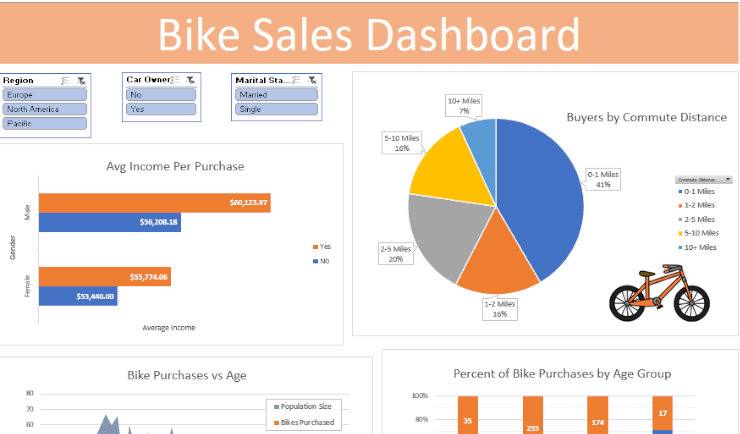Clear the Marital Status slicer filter
740x434 pixels.
click(312, 79)
